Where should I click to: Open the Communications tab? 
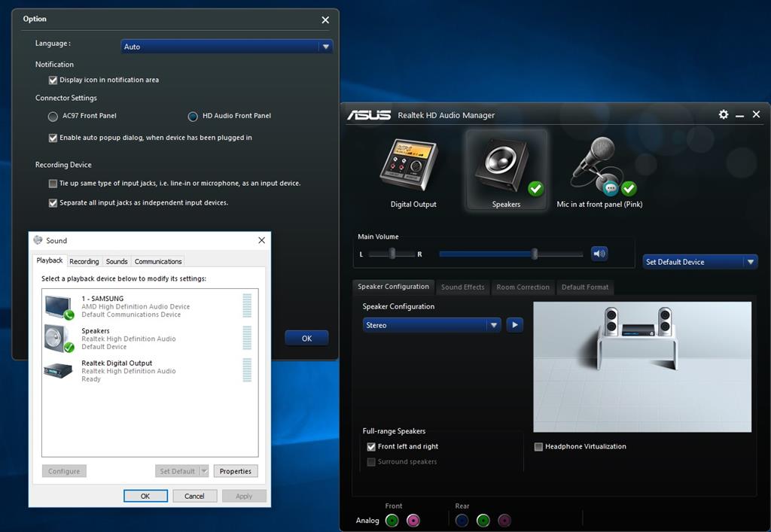pyautogui.click(x=158, y=261)
